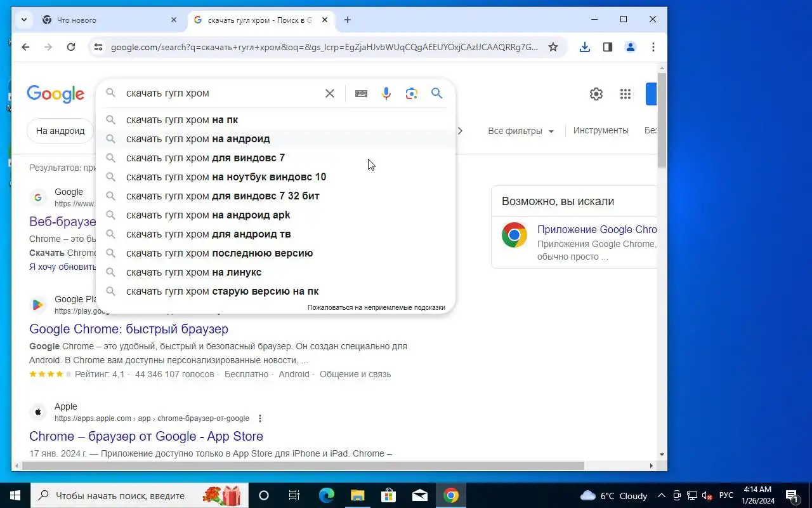Choose suggestion 'для виндовс 7 32 бит'
Screen dimensions: 812x508
tap(275, 196)
